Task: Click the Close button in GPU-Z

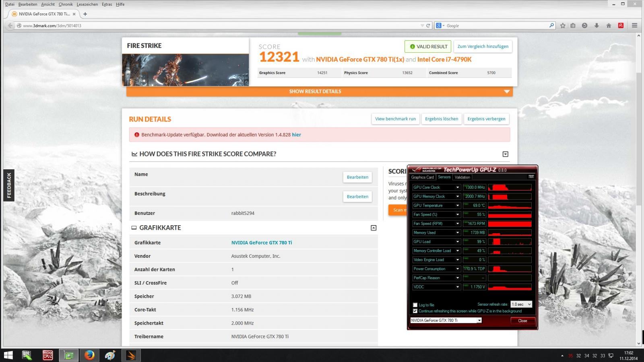Action: pyautogui.click(x=522, y=321)
